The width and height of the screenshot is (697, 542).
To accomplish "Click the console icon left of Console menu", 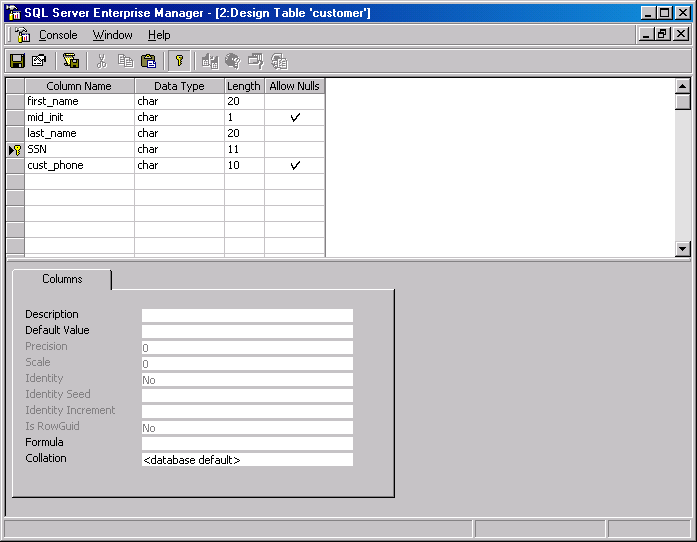I will click(22, 35).
